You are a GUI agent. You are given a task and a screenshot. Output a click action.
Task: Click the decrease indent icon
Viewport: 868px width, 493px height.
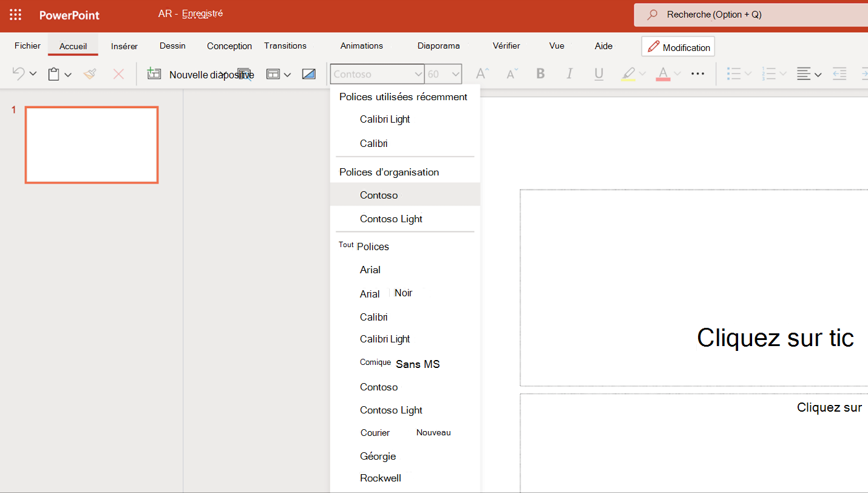(x=839, y=74)
